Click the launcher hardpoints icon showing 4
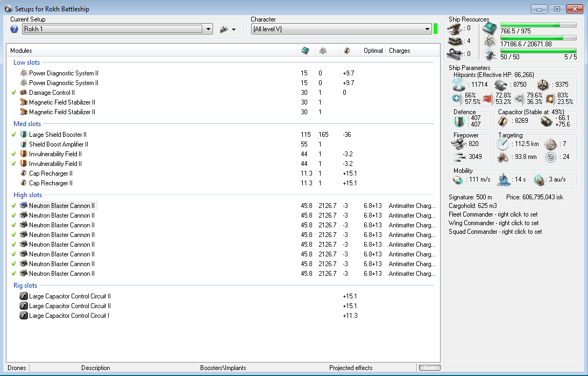 pos(454,40)
